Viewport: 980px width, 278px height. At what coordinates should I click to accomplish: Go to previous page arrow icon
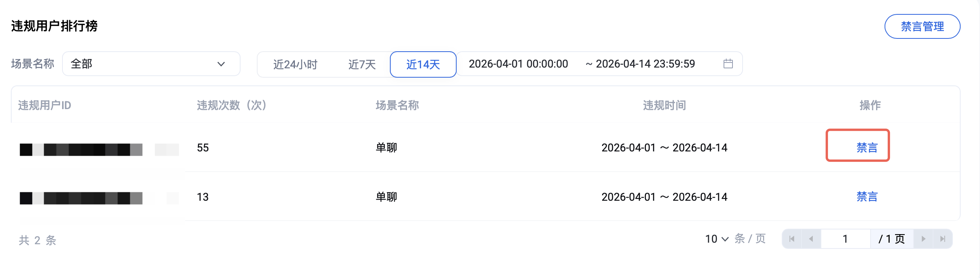[811, 239]
